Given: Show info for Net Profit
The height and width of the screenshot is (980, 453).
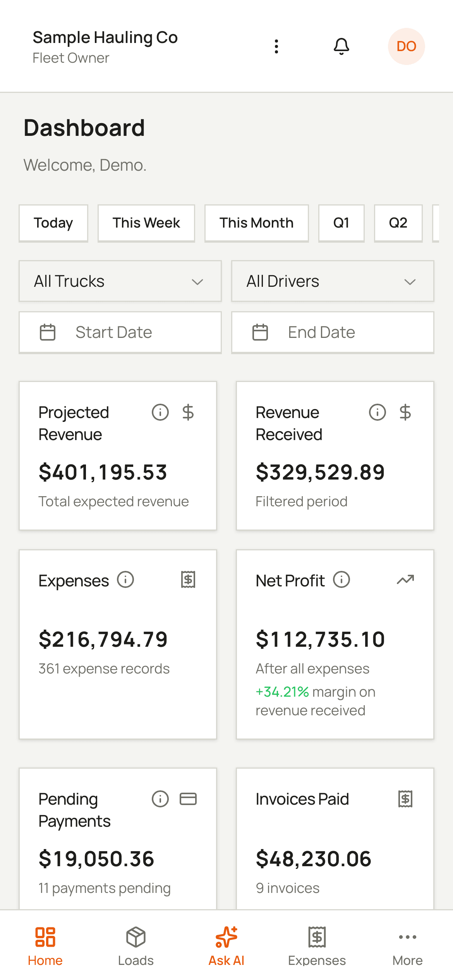Looking at the screenshot, I should click(x=341, y=580).
